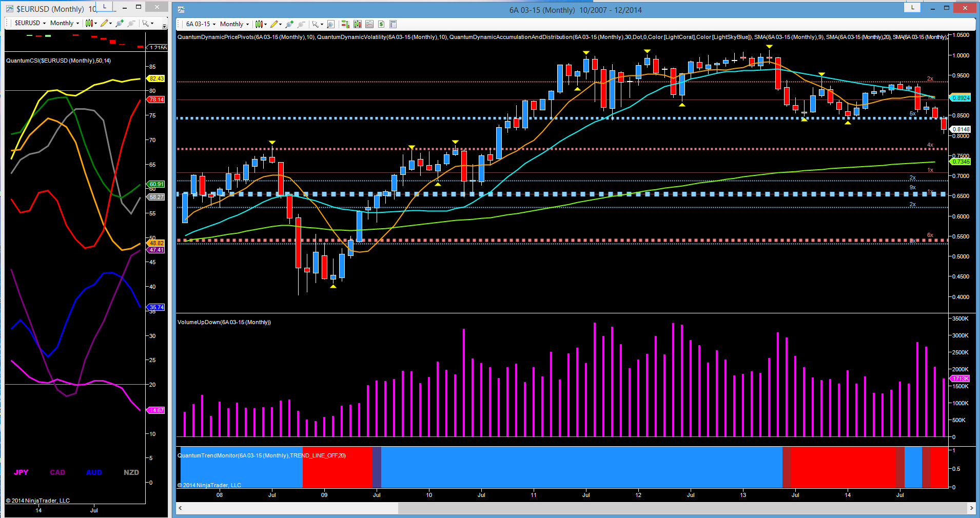This screenshot has width=980, height=518.
Task: Click the NZD currency legend label
Action: [x=131, y=472]
